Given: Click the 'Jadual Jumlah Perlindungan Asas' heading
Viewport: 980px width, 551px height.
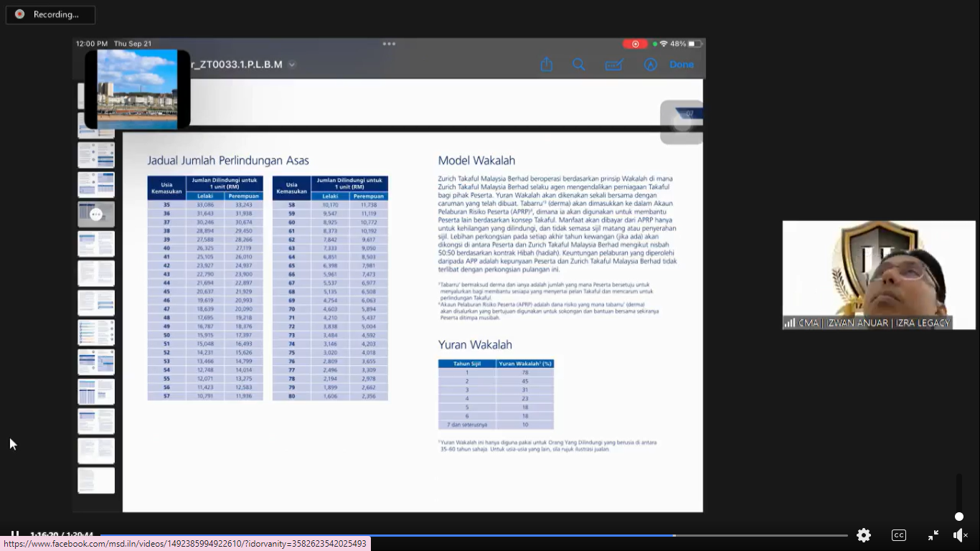Looking at the screenshot, I should 228,161.
